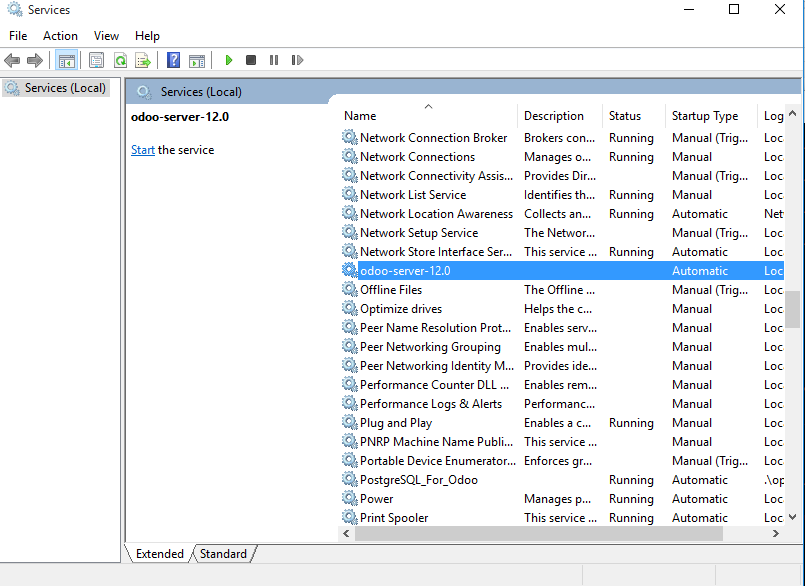This screenshot has width=805, height=586.
Task: Click the Services title bar app icon
Action: [x=14, y=9]
